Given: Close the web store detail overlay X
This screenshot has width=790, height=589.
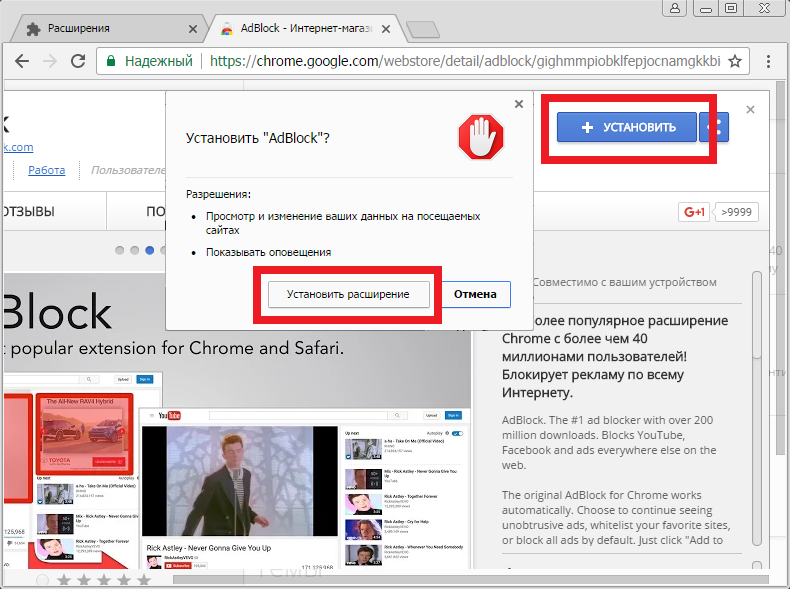Looking at the screenshot, I should pyautogui.click(x=750, y=110).
